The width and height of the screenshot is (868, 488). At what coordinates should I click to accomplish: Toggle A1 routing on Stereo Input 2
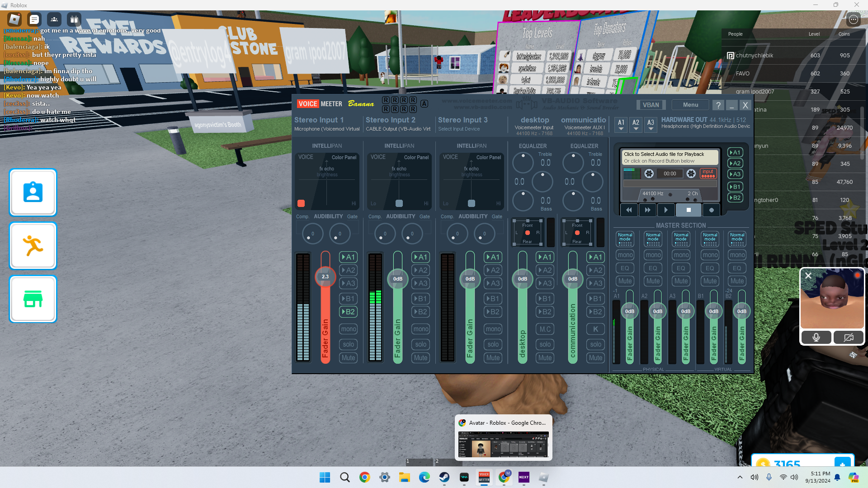[420, 257]
